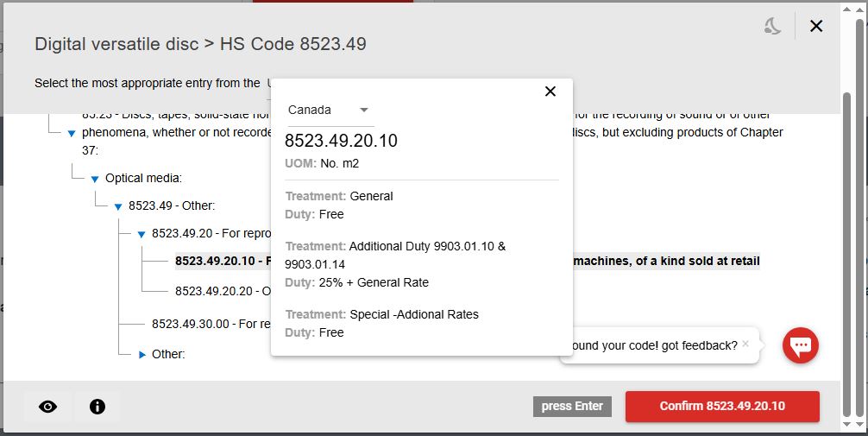868x436 pixels.
Task: Close the HS Code dialog
Action: coord(816,27)
